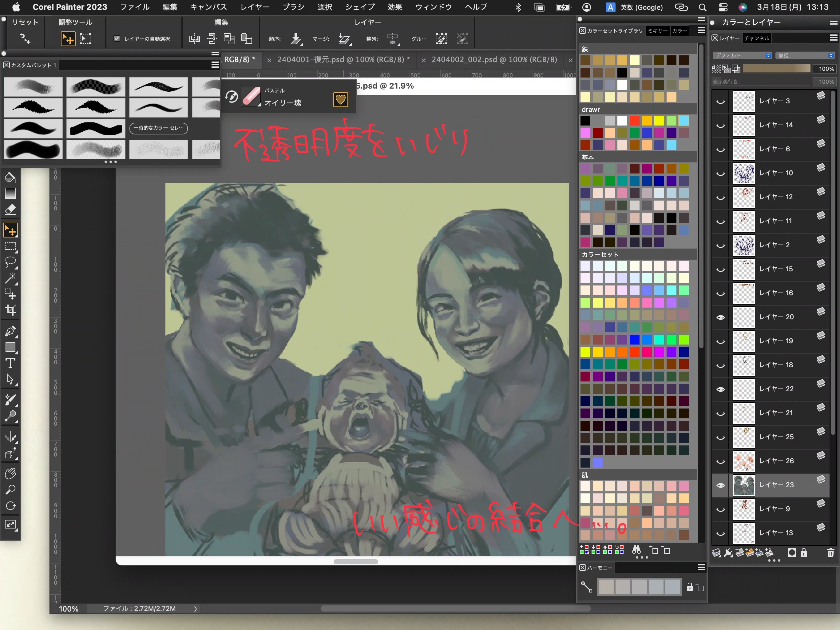
Task: Click the group layers icon in the property bar
Action: click(x=441, y=38)
